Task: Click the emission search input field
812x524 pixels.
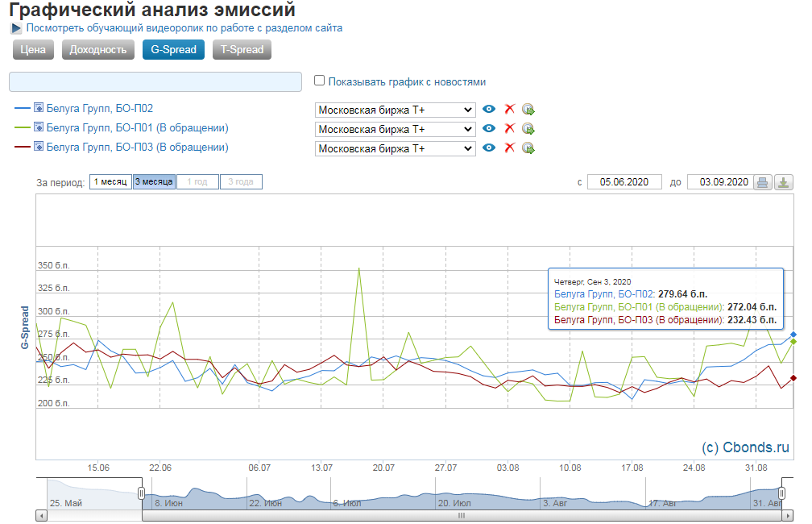Action: pyautogui.click(x=155, y=82)
